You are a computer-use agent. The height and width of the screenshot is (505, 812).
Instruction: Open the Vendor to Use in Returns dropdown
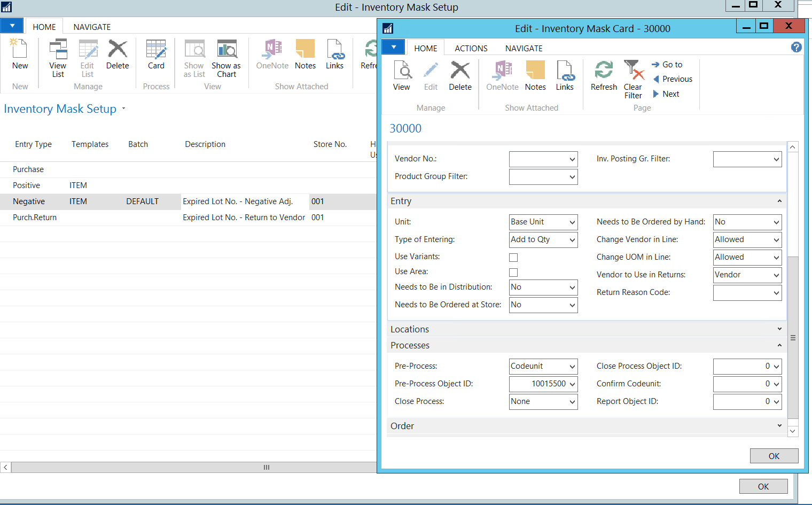pos(776,275)
